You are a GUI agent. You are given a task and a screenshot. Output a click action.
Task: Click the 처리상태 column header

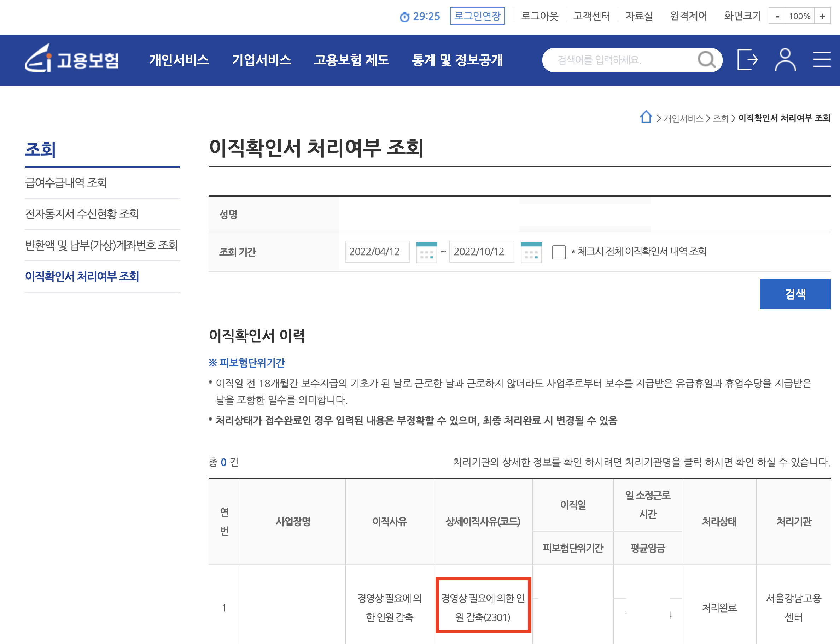tap(719, 521)
